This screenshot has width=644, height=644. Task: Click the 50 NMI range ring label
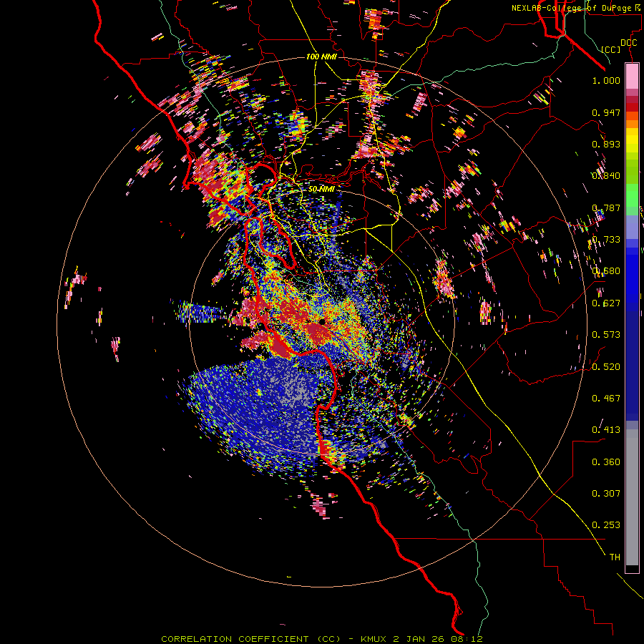click(321, 189)
